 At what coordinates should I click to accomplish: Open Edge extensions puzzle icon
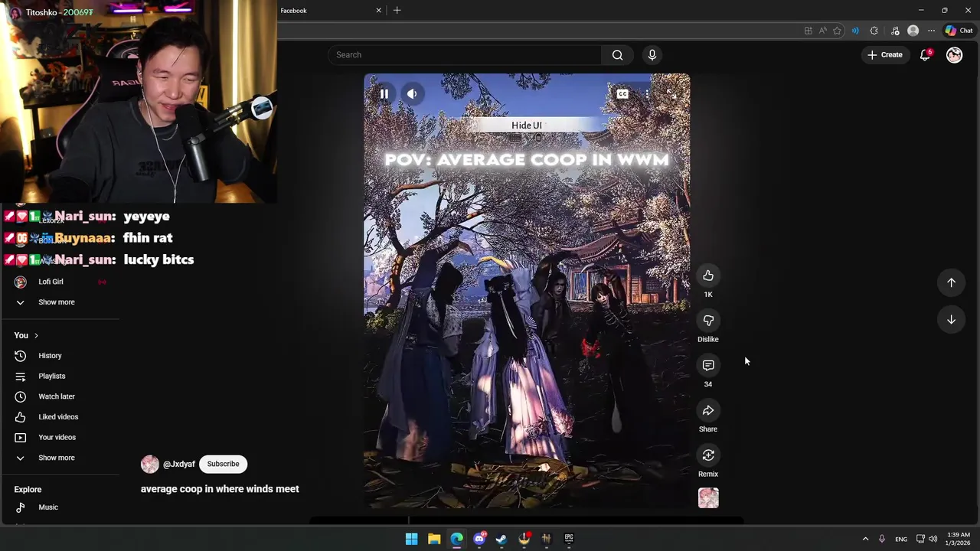(x=874, y=31)
